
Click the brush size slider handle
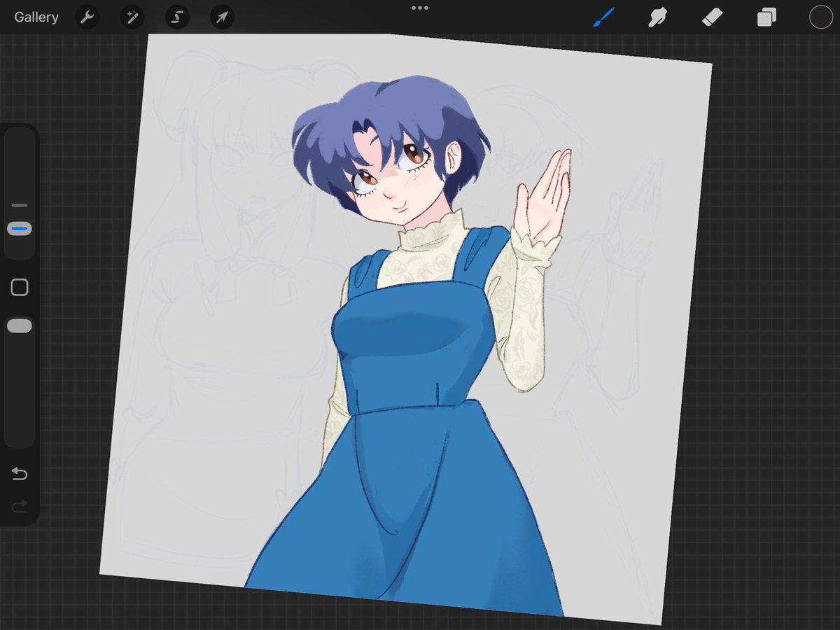point(20,229)
